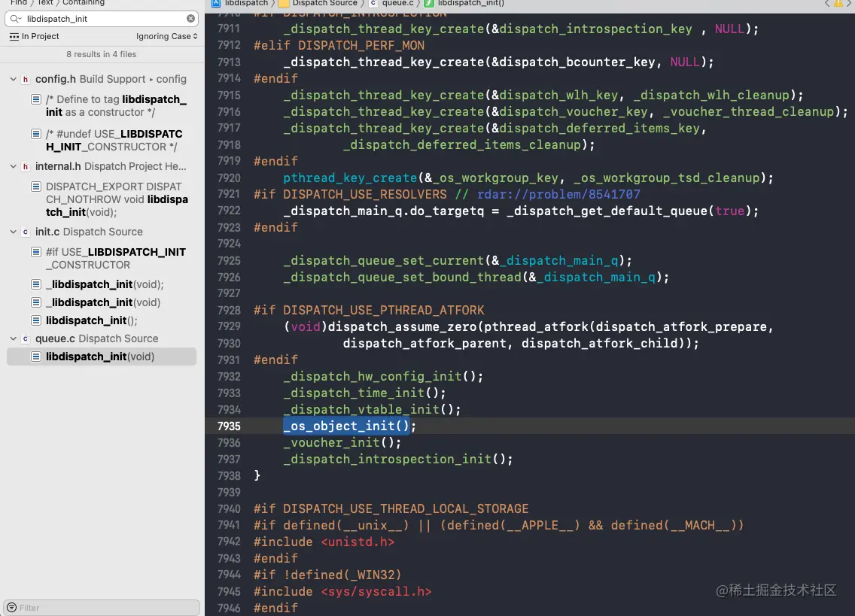Select config.h header file icon
The width and height of the screenshot is (855, 616).
(25, 80)
